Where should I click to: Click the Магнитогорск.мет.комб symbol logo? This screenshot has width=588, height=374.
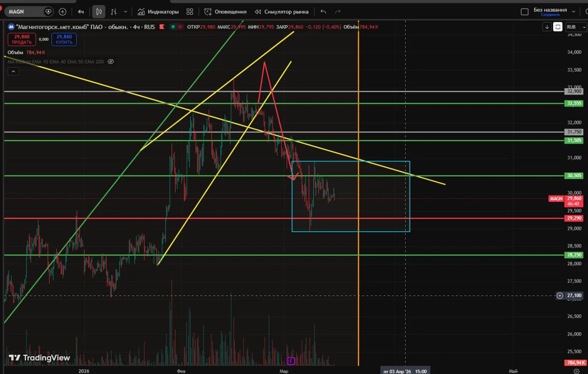point(11,27)
